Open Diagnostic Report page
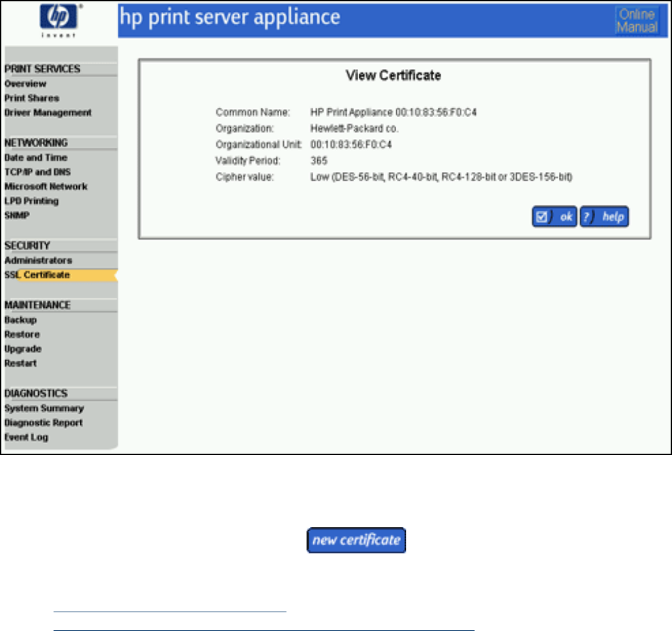This screenshot has width=672, height=631. 44,423
